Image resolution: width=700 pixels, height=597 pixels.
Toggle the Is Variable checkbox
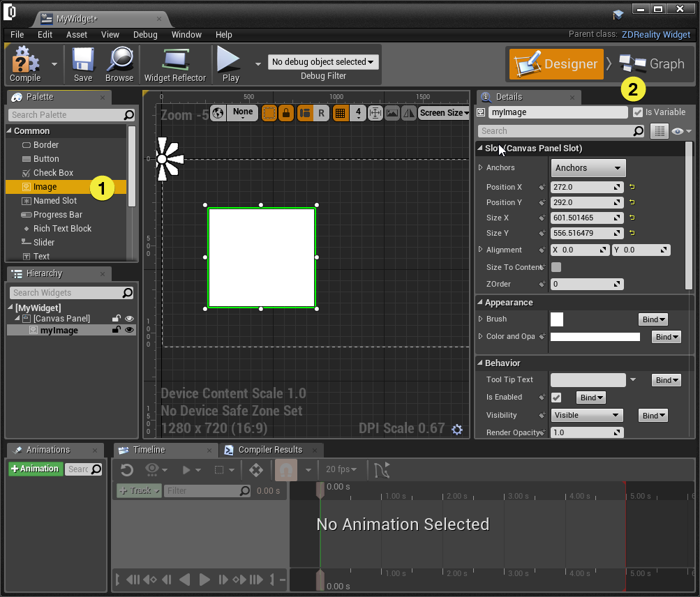coord(638,112)
